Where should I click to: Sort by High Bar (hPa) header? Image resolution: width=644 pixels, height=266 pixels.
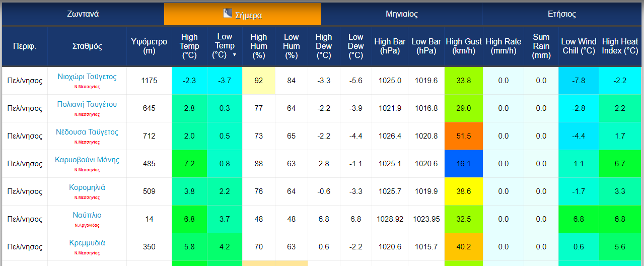(390, 46)
